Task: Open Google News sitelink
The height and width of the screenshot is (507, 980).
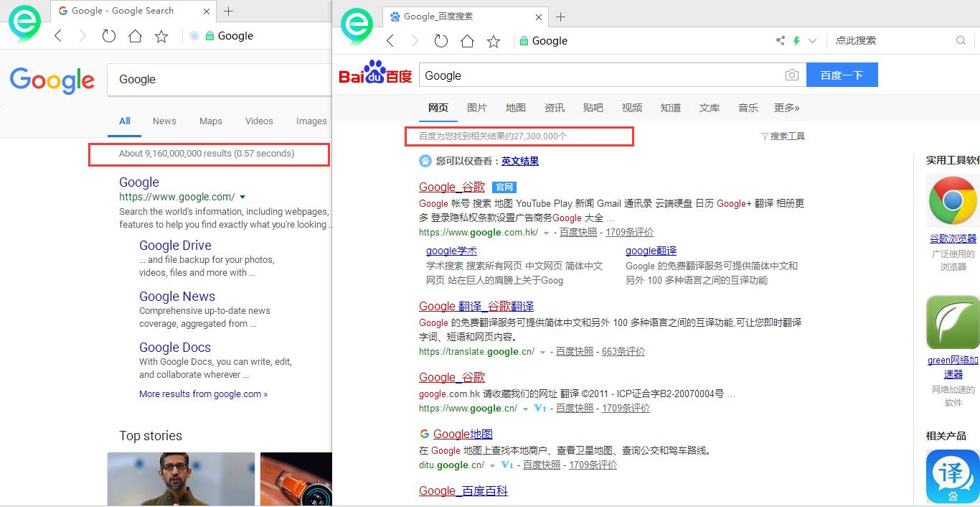Action: 177,296
